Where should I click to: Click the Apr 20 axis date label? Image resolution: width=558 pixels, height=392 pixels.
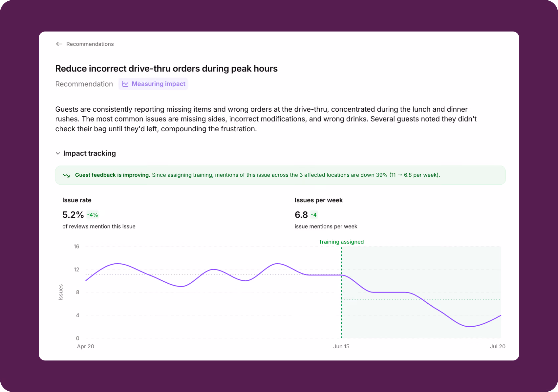85,346
